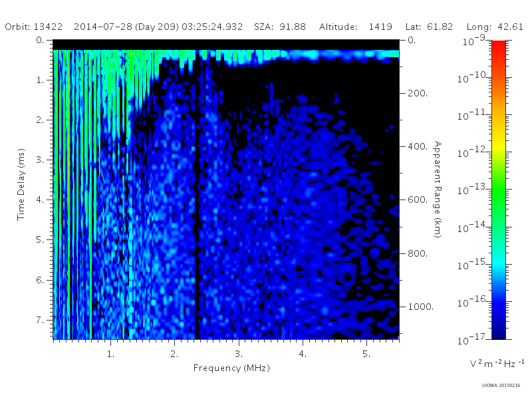Click the 3. frequency tick label

[239, 354]
